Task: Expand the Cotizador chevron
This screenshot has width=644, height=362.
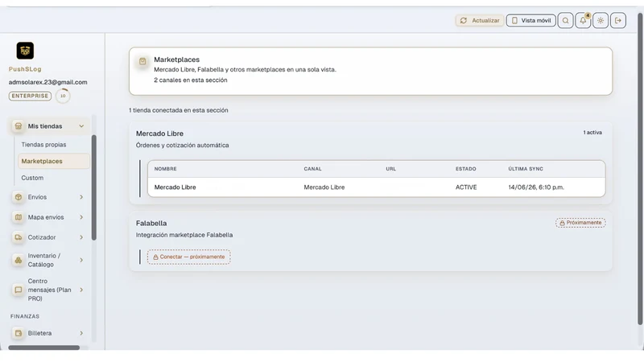Action: pos(81,237)
